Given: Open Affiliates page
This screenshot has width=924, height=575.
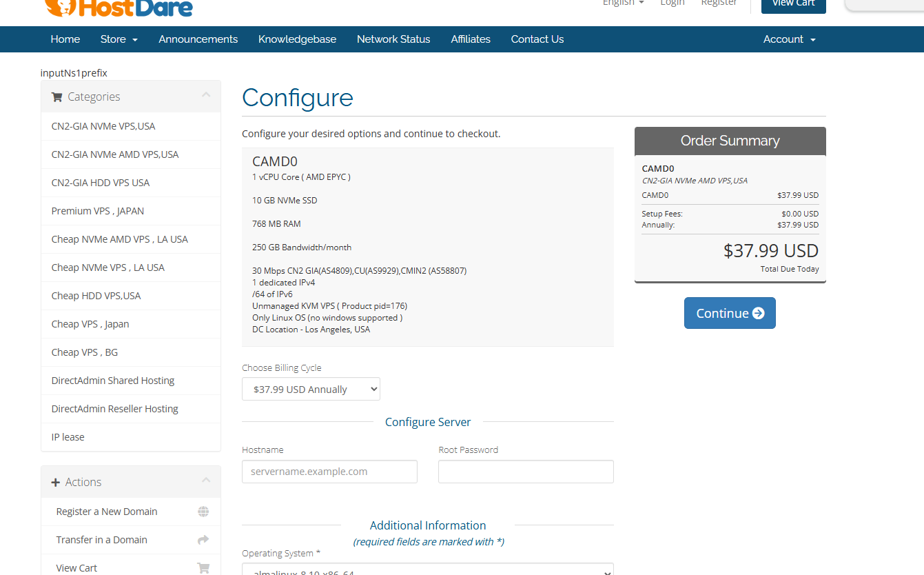Looking at the screenshot, I should tap(471, 39).
